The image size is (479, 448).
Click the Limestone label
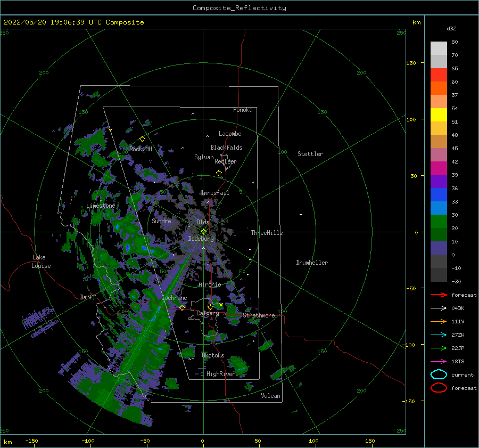tap(101, 206)
